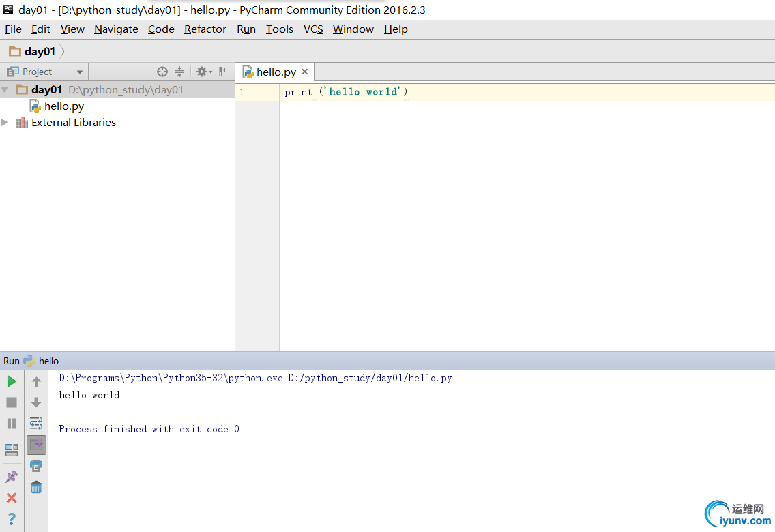Open Help with the question mark icon
The width and height of the screenshot is (775, 532).
[x=12, y=519]
